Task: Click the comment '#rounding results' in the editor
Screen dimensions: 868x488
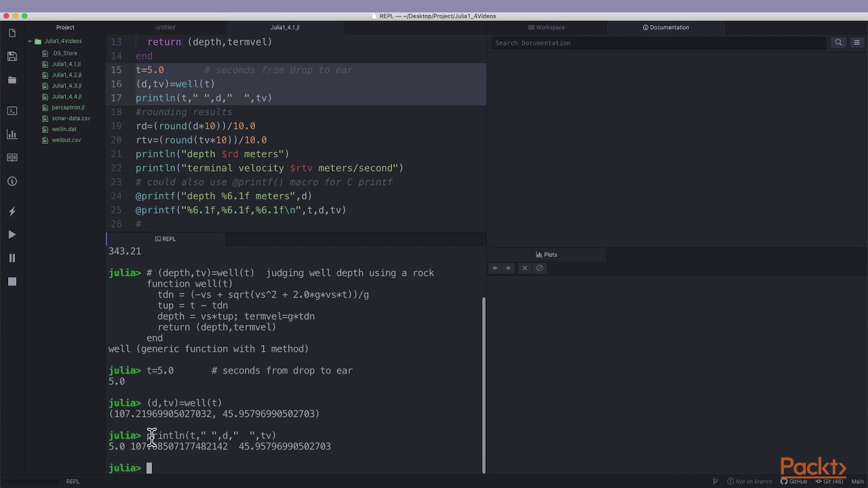Action: (x=184, y=112)
